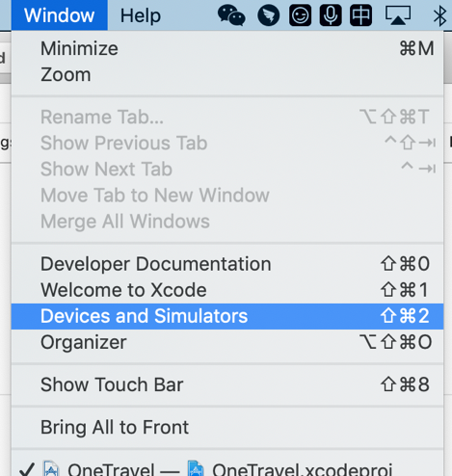Image resolution: width=452 pixels, height=476 pixels.
Task: Select Show Touch Bar
Action: click(227, 384)
